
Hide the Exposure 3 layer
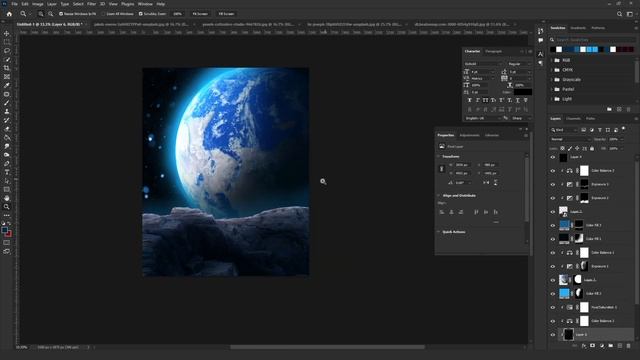(x=553, y=184)
